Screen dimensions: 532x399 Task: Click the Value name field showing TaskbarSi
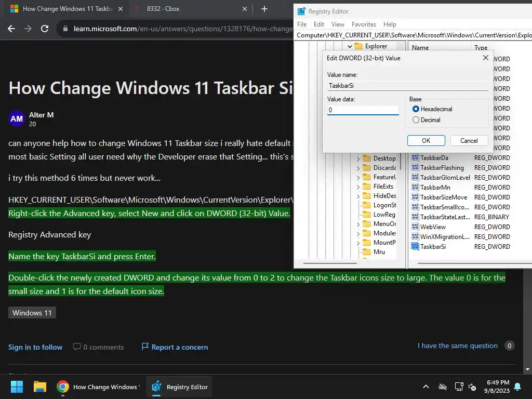point(407,86)
